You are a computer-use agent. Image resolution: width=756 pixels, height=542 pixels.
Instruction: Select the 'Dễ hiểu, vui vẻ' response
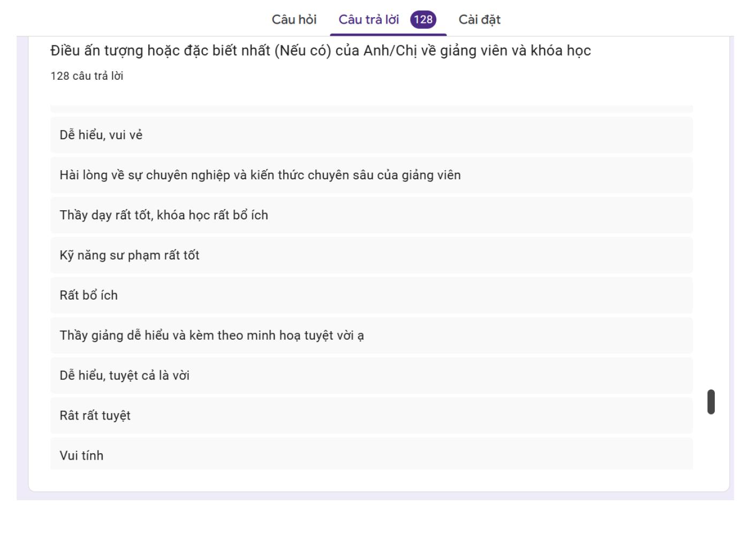click(101, 135)
